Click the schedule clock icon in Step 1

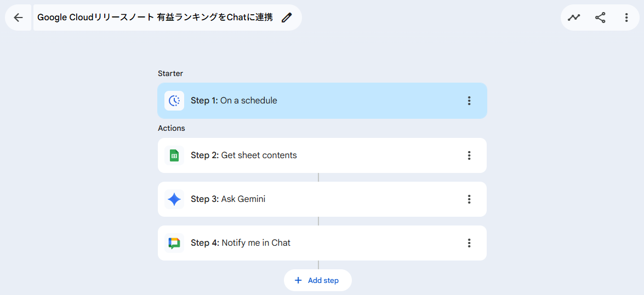[x=174, y=101]
